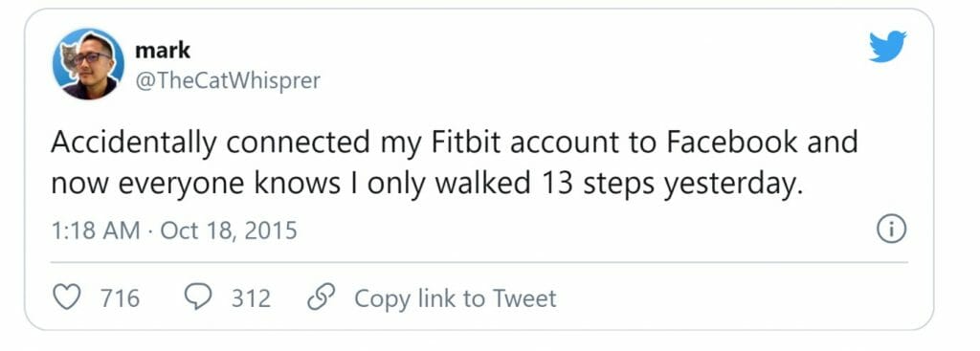
Task: Open mark's profile picture
Action: tap(88, 64)
